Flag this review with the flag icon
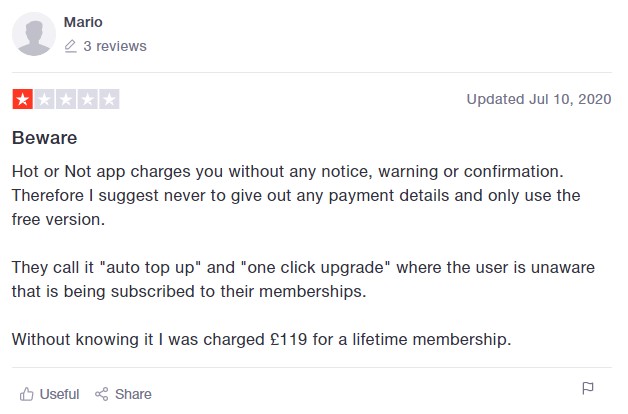 588,388
